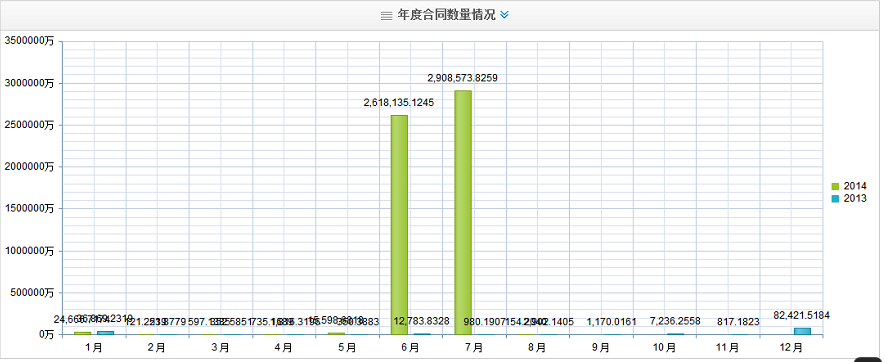Click the 2013 legend label

(855, 199)
